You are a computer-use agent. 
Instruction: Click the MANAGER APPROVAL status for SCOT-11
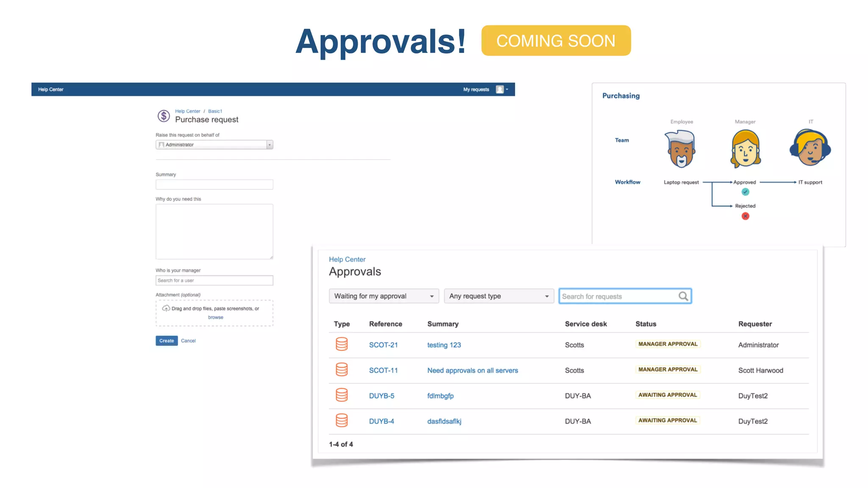click(668, 369)
